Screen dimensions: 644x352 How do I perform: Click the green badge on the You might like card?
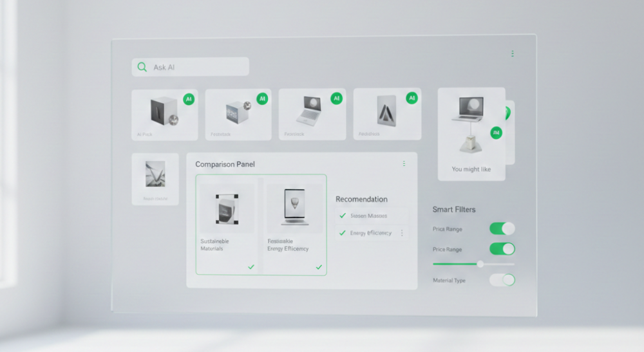(x=496, y=133)
